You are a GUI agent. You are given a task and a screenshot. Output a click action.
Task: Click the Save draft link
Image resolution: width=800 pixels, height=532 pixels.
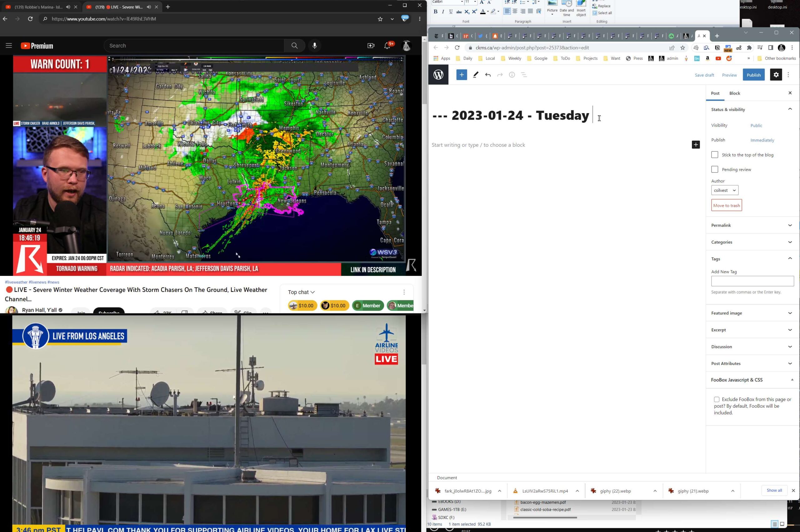pyautogui.click(x=704, y=75)
